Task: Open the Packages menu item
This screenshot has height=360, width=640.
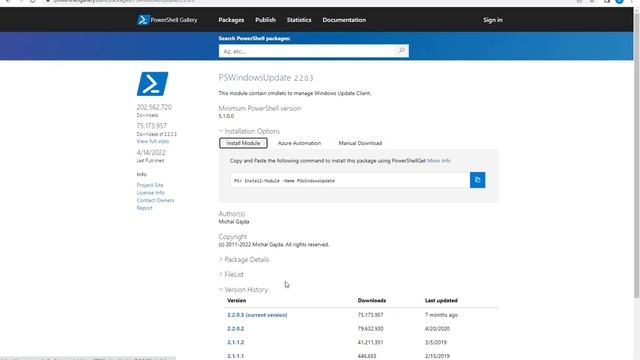Action: coord(231,20)
